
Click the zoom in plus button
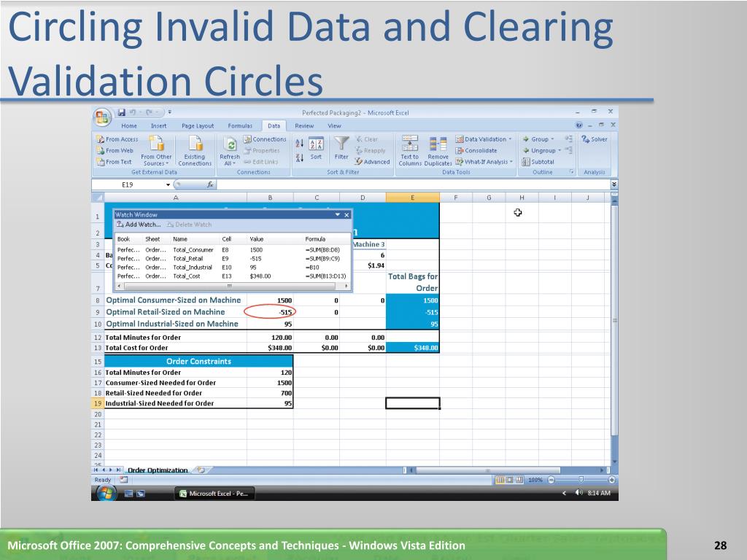pos(612,480)
